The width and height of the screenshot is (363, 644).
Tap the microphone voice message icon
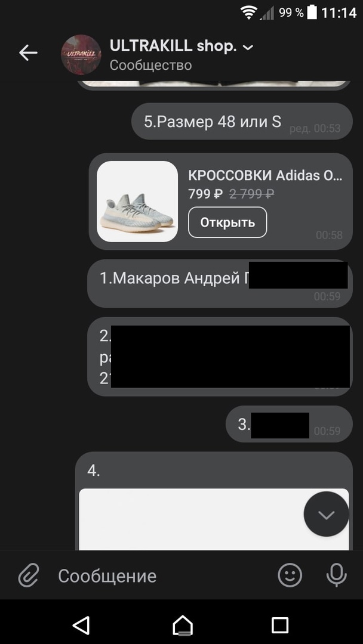[337, 575]
